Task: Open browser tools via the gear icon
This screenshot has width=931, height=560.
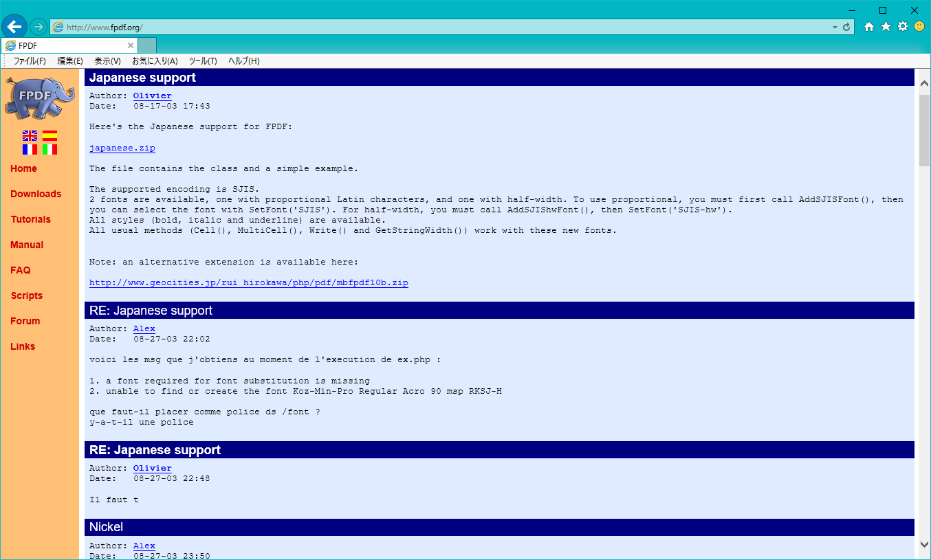Action: (903, 27)
